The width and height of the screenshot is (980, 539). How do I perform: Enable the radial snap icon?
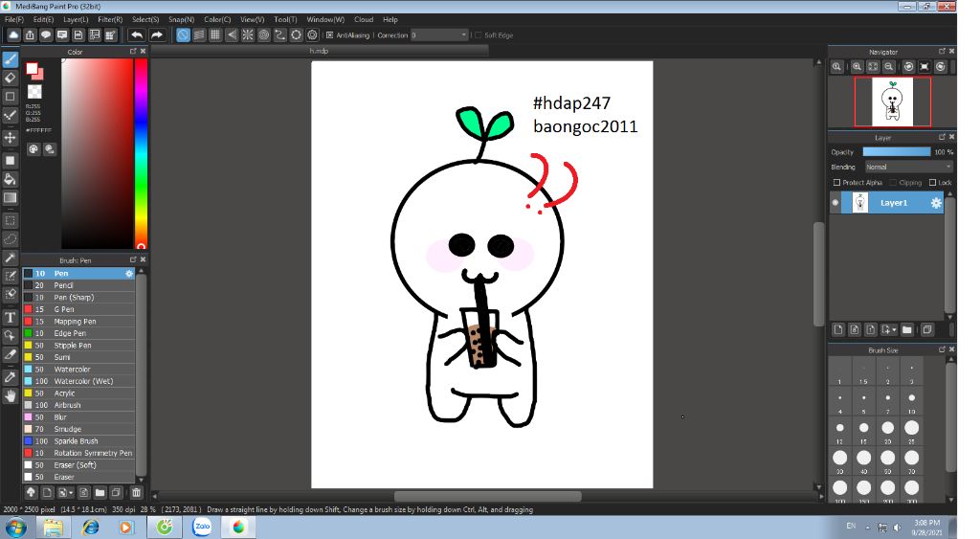pyautogui.click(x=248, y=35)
